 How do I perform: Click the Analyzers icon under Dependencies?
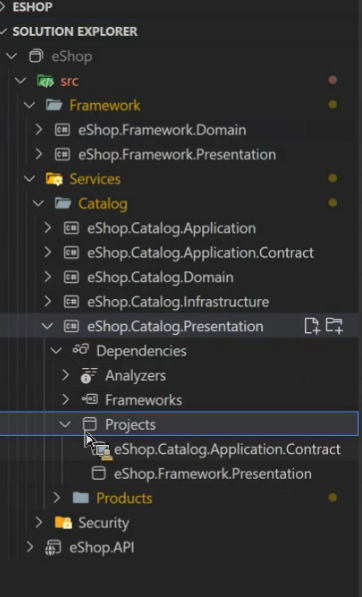coord(89,375)
